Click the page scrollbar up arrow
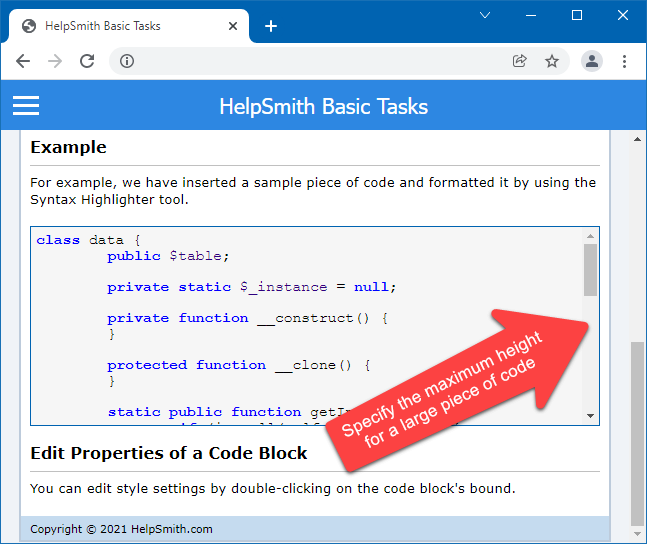The height and width of the screenshot is (544, 647). pyautogui.click(x=638, y=140)
